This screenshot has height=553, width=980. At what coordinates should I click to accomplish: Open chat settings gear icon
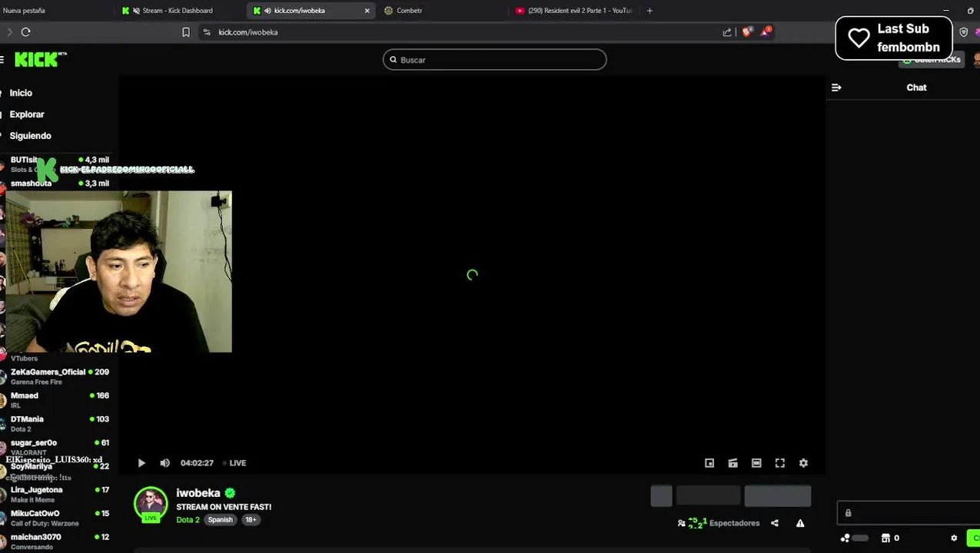pos(954,538)
